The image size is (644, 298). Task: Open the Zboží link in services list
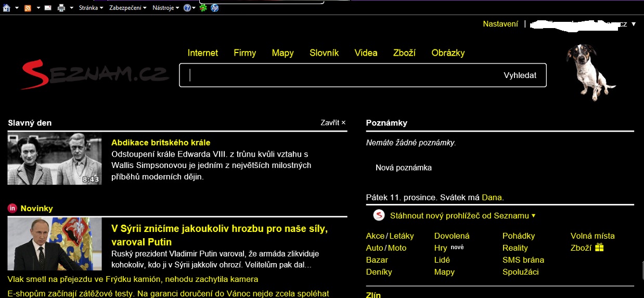tap(581, 248)
